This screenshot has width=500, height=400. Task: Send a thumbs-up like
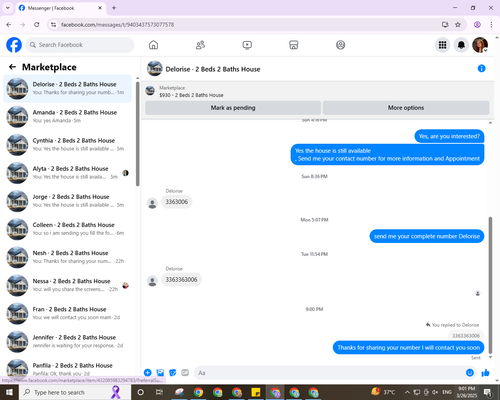point(486,373)
